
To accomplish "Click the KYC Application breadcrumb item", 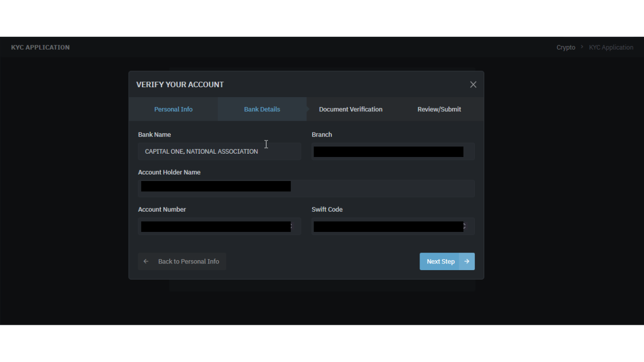I will 611,47.
